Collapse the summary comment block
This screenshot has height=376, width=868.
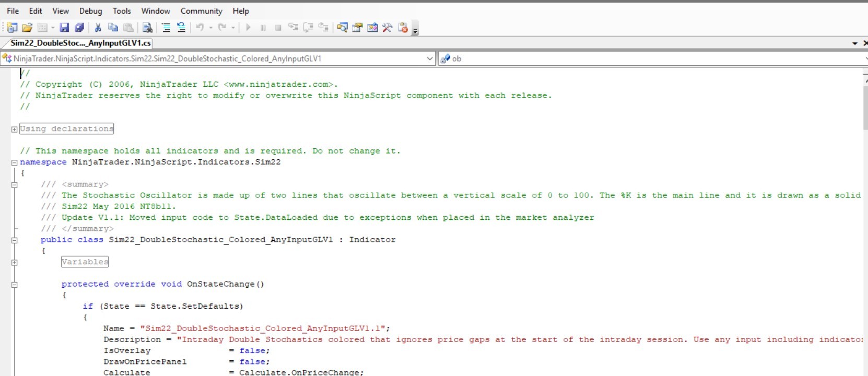pyautogui.click(x=14, y=184)
